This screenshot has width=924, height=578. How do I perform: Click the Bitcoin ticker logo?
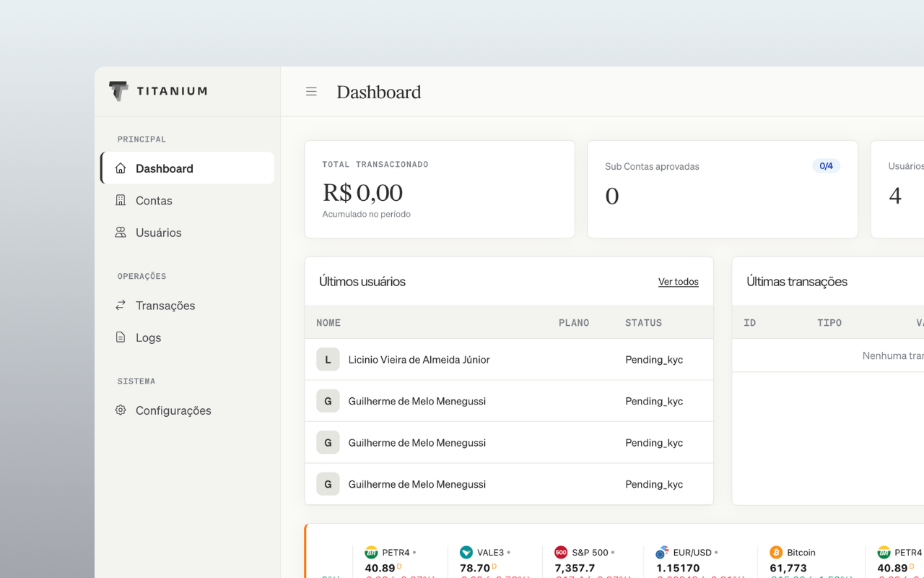pyautogui.click(x=776, y=553)
